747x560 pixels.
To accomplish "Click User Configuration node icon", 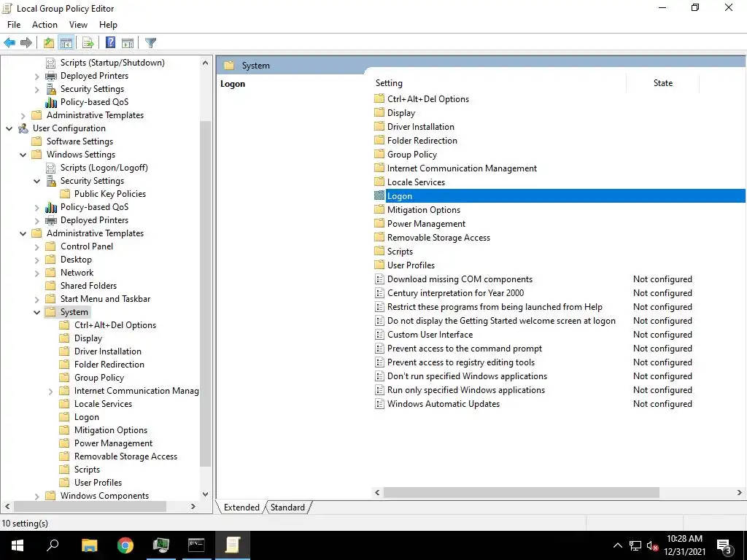I will coord(23,128).
